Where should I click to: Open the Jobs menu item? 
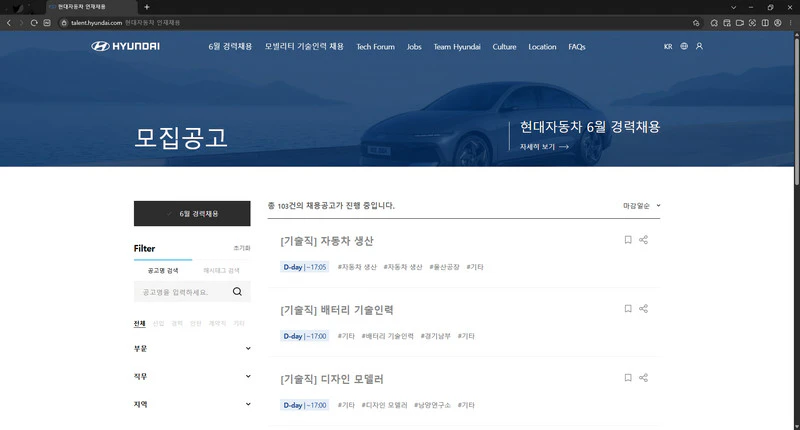(x=414, y=46)
